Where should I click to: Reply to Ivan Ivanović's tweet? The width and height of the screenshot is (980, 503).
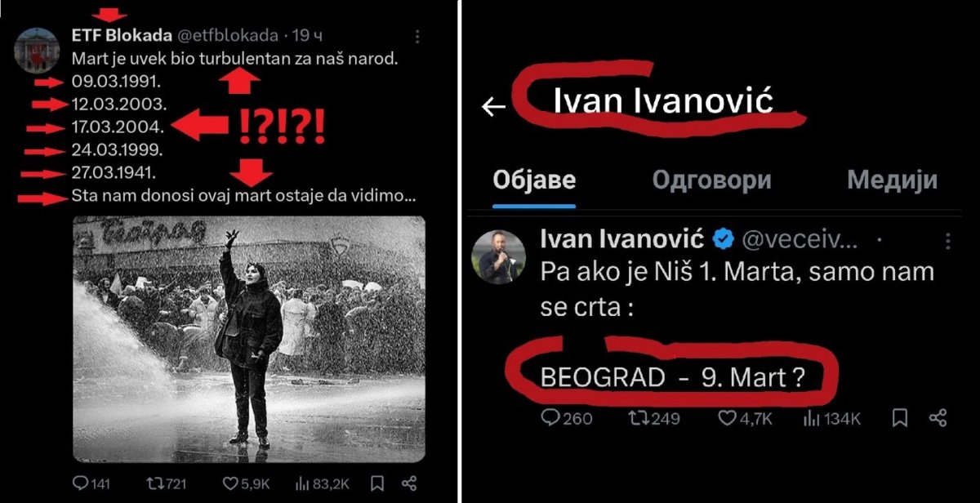pos(567,418)
